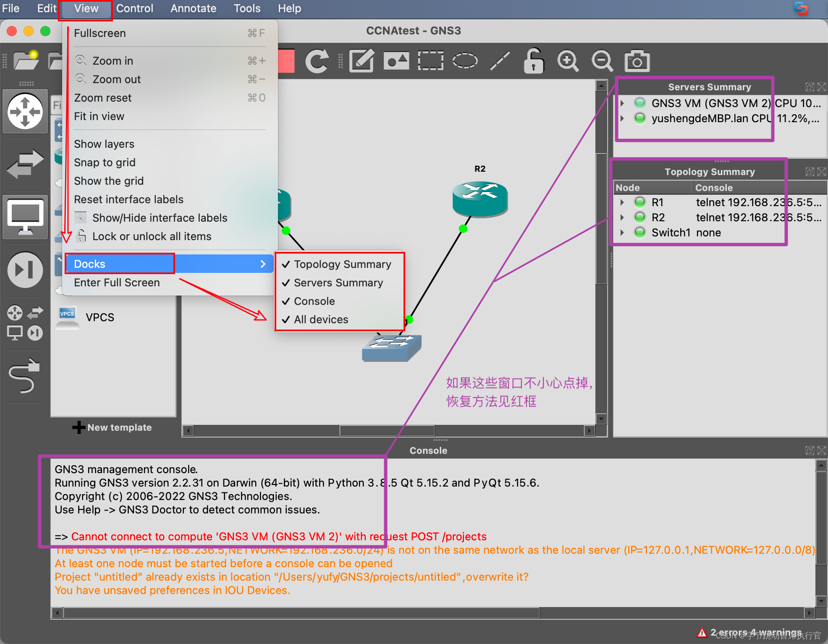Open the Help menu
This screenshot has width=828, height=644.
click(289, 8)
